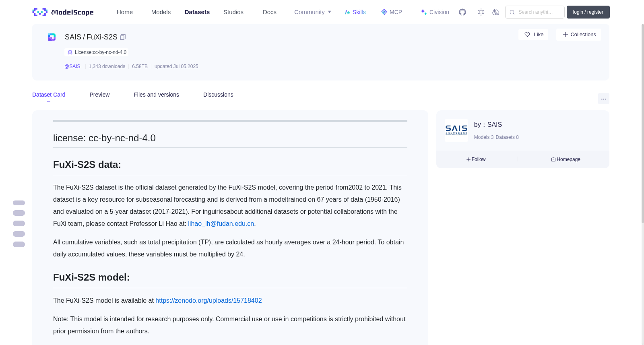Image resolution: width=644 pixels, height=345 pixels.
Task: Click the ModelScope logo
Action: point(63,12)
